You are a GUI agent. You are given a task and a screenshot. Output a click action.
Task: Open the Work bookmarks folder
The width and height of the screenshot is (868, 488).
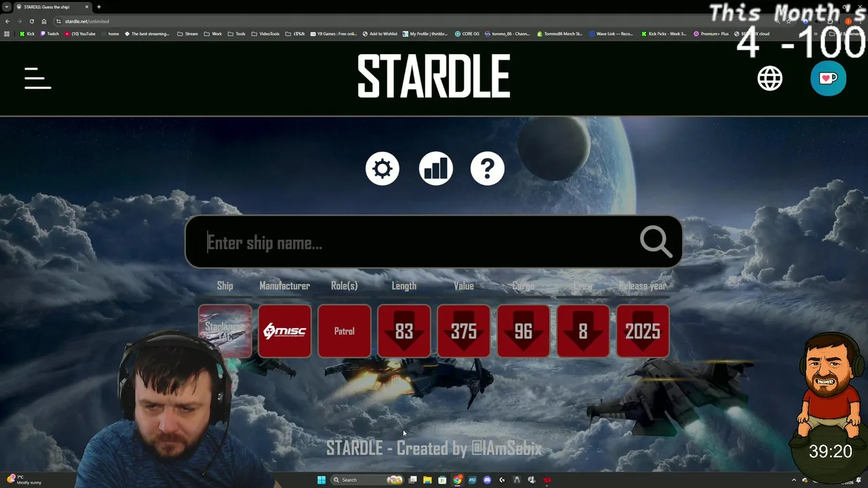point(213,34)
